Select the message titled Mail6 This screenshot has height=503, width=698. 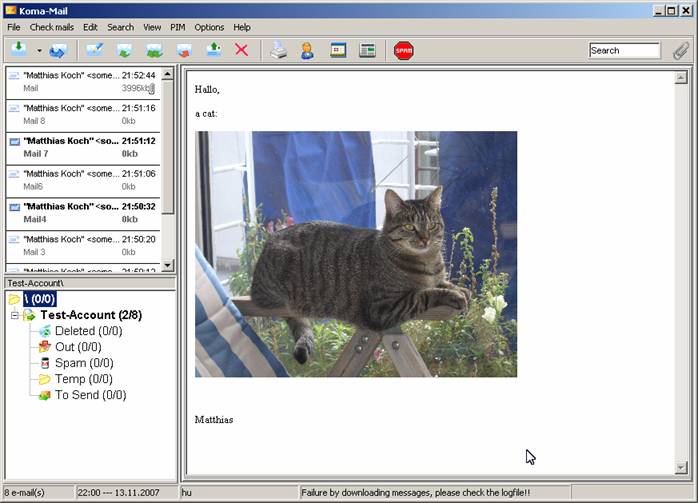(x=83, y=181)
